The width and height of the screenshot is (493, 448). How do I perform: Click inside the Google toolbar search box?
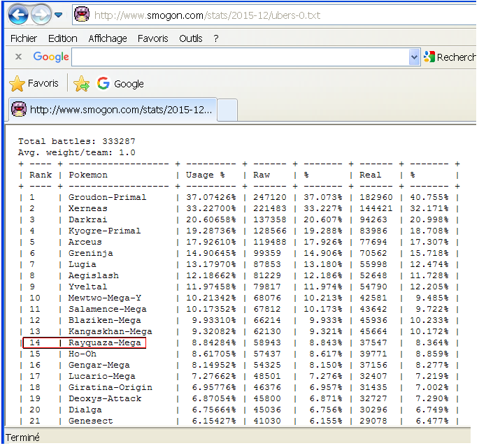click(x=239, y=57)
